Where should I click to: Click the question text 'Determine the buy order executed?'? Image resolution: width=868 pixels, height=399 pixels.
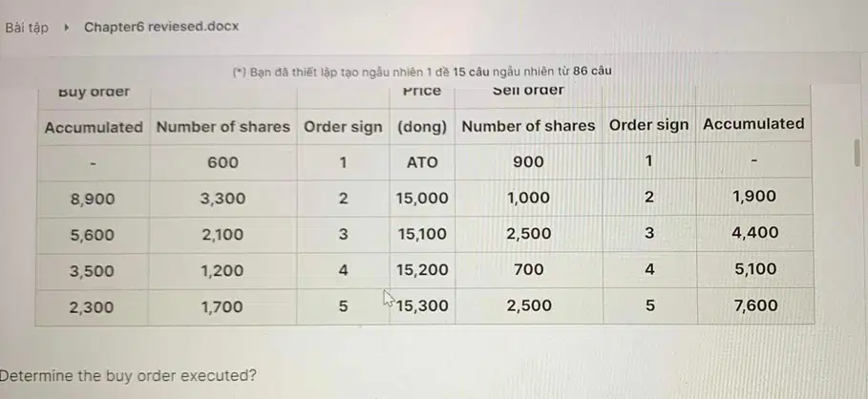tap(127, 376)
